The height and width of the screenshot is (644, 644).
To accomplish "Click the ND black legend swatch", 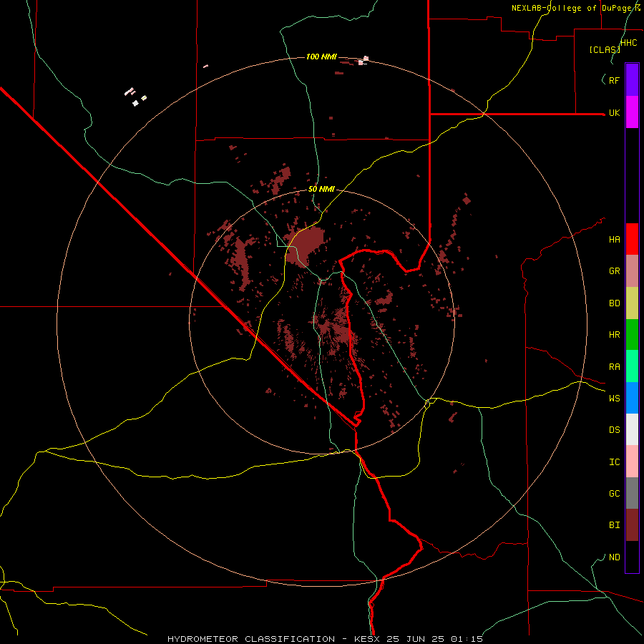I will tap(632, 557).
